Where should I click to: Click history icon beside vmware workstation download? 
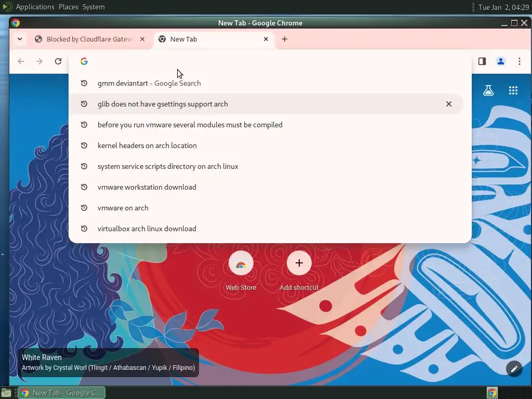point(84,187)
